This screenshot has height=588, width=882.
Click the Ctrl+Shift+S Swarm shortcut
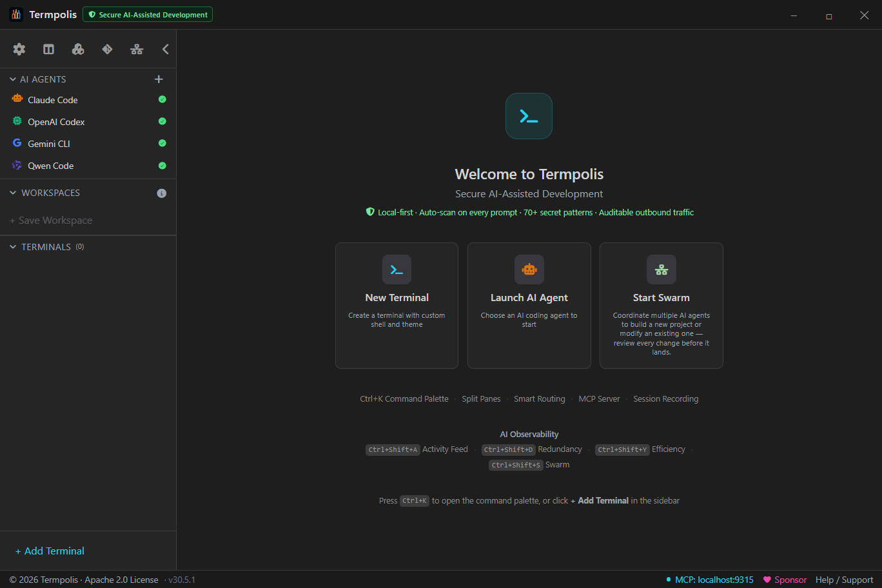click(529, 465)
